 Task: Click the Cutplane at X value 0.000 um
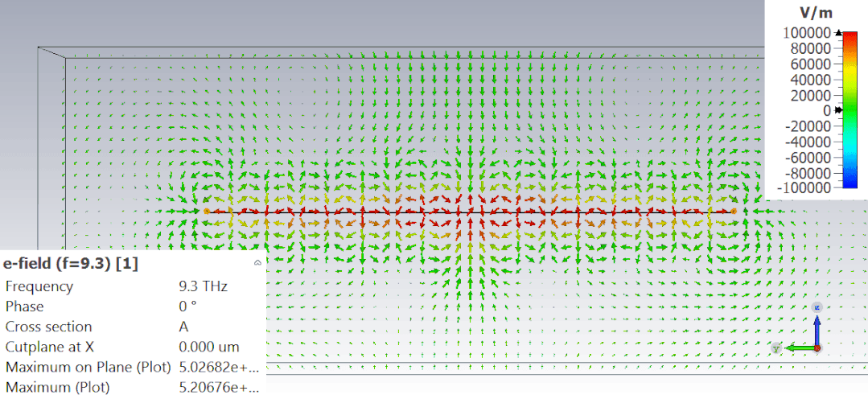tap(209, 348)
